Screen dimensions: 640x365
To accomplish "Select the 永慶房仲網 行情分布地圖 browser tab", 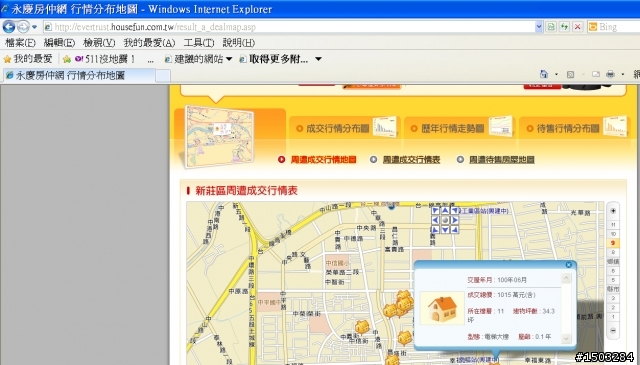I will point(79,75).
